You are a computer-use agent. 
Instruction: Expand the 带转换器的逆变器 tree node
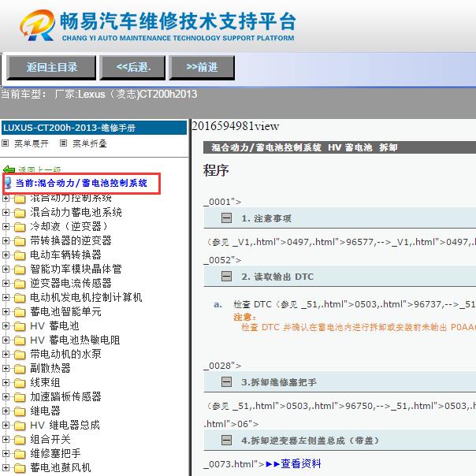click(6, 240)
